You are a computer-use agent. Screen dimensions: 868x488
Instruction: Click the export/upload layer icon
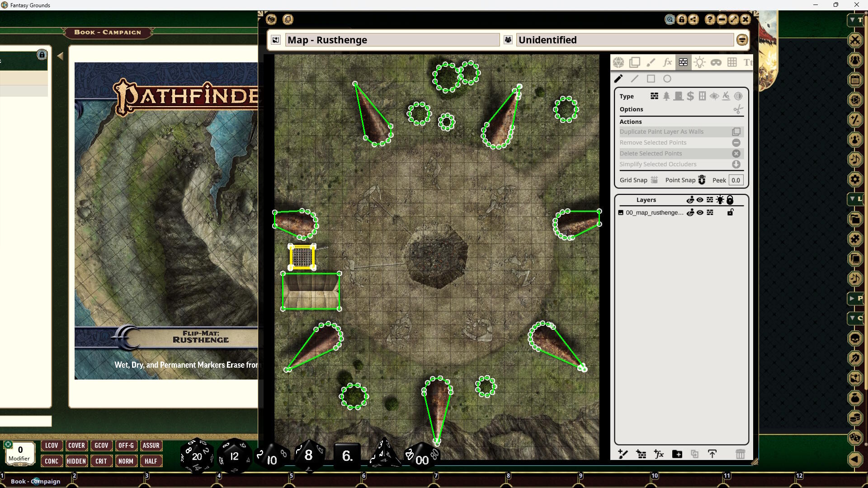[x=712, y=454]
